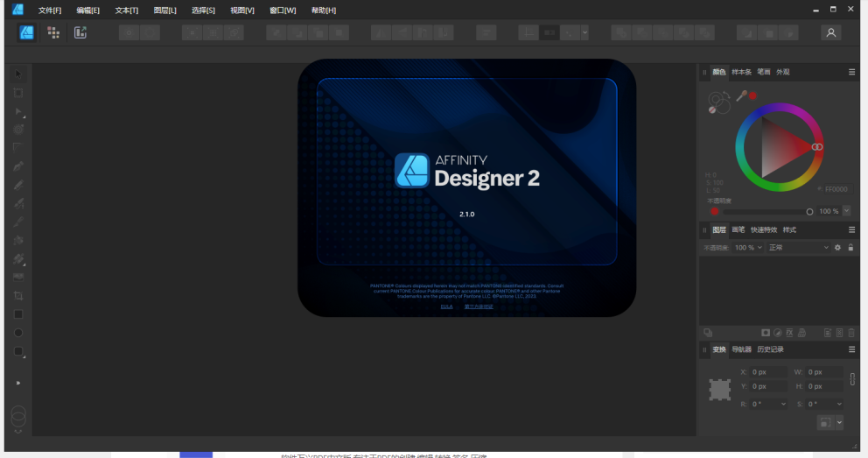868x458 pixels.
Task: Open the EULA link on splash
Action: tap(447, 307)
